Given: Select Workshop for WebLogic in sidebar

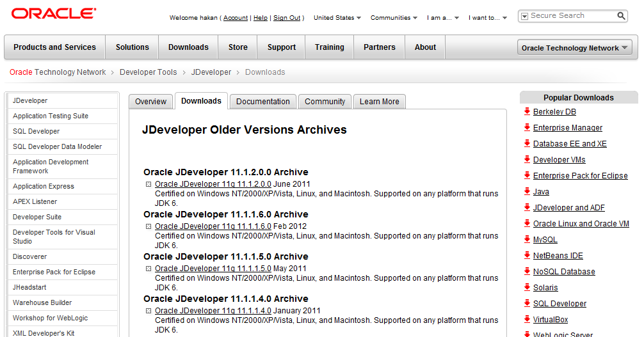Looking at the screenshot, I should pos(63,318).
